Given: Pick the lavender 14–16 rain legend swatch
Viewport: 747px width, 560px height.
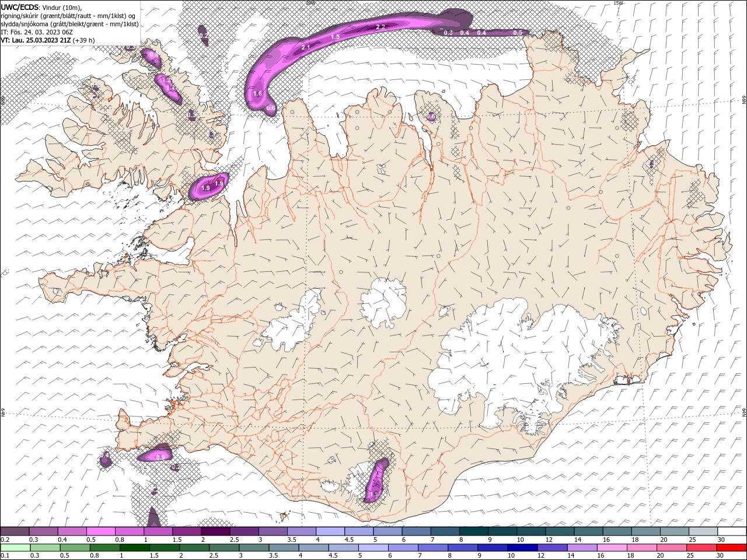Looking at the screenshot, I should click(582, 548).
